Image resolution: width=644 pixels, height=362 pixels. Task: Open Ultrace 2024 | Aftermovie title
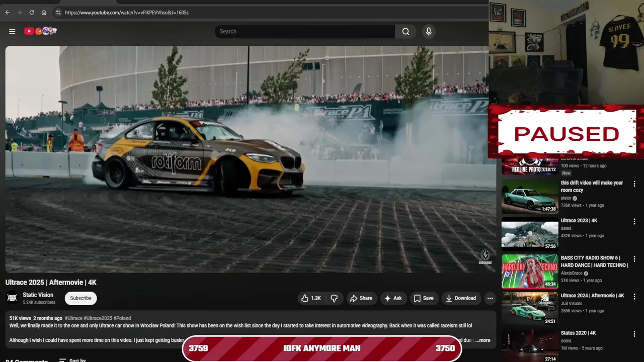pyautogui.click(x=593, y=296)
